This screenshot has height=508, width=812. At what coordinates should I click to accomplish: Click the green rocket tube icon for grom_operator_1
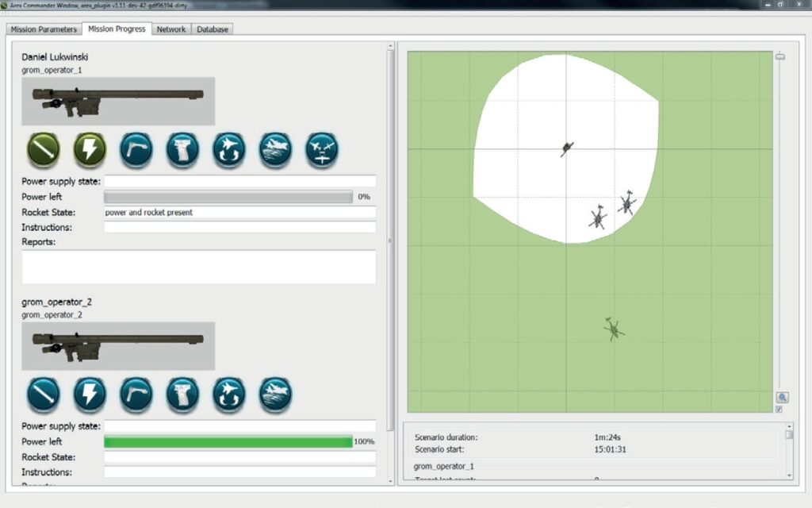[44, 149]
